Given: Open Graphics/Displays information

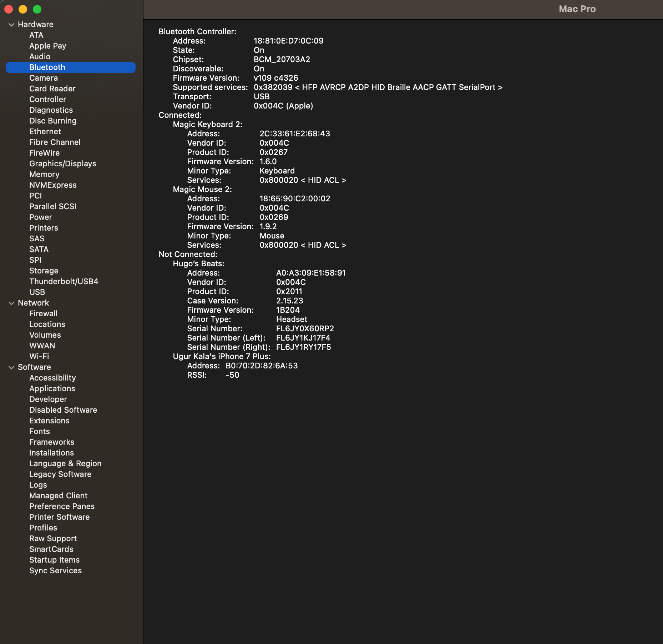Looking at the screenshot, I should [63, 163].
